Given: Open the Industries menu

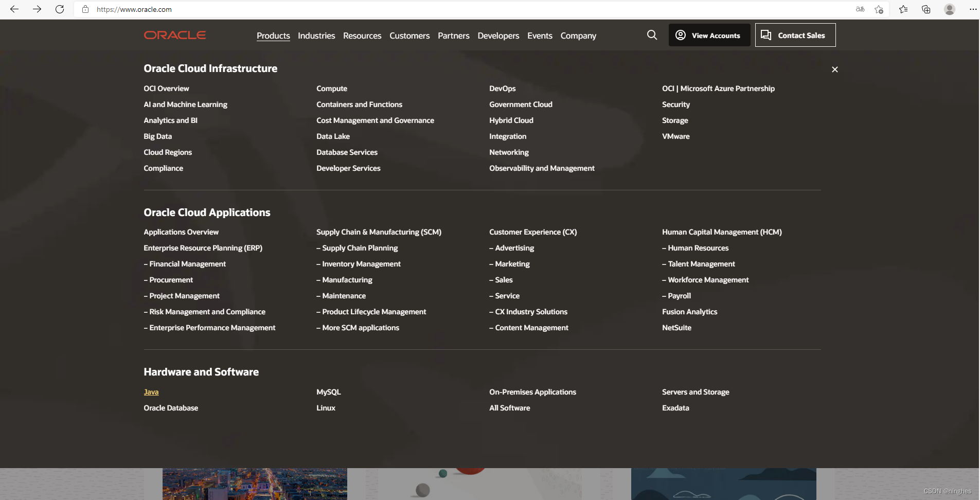Looking at the screenshot, I should 316,35.
